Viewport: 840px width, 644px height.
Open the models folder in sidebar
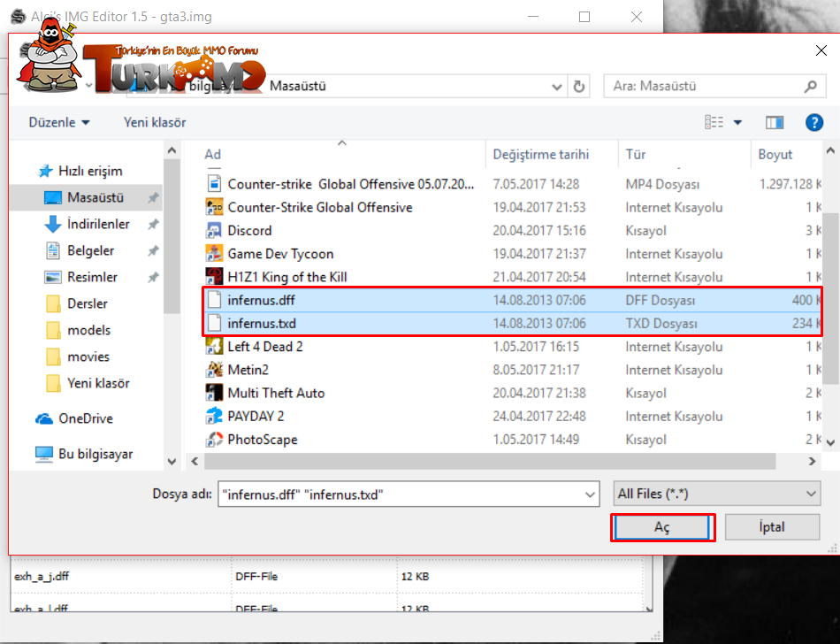tap(89, 330)
